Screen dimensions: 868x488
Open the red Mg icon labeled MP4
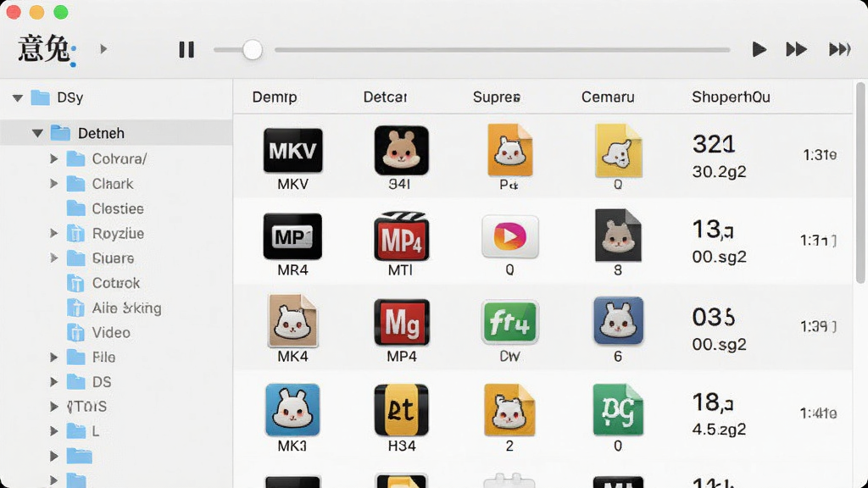(x=402, y=323)
